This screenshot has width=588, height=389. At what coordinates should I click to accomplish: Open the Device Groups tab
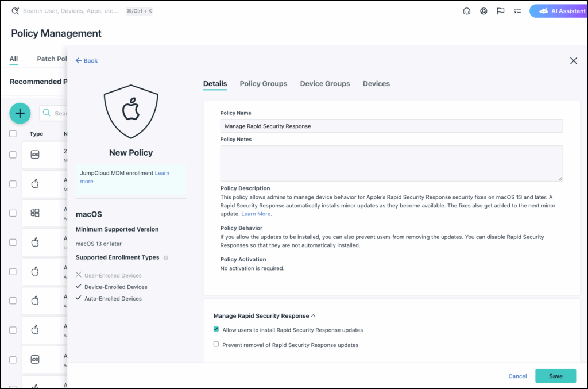click(325, 83)
